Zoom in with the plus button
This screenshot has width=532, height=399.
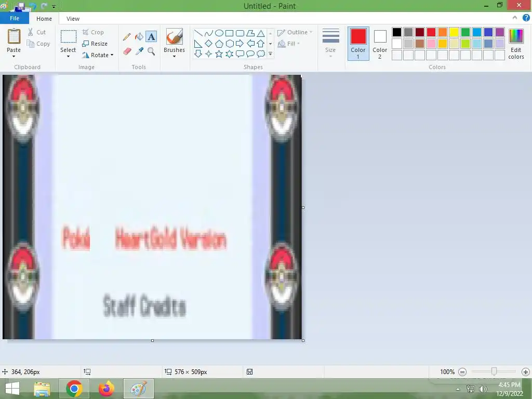click(526, 372)
